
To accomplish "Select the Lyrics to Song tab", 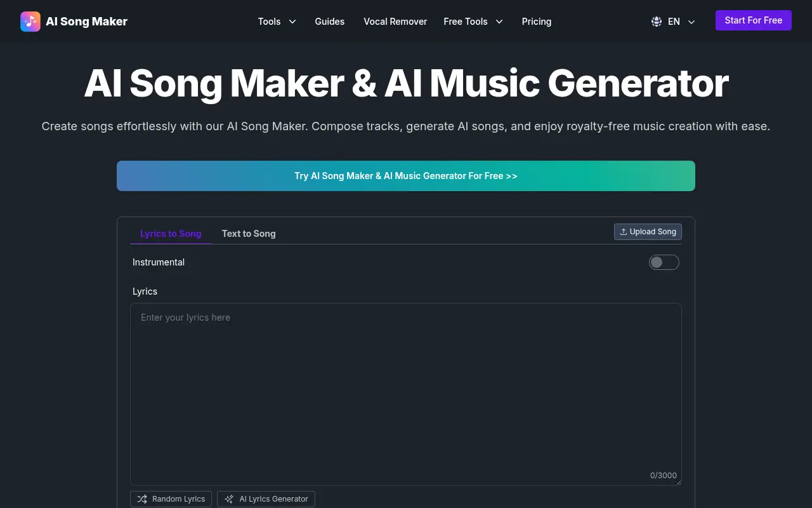I will tap(171, 233).
